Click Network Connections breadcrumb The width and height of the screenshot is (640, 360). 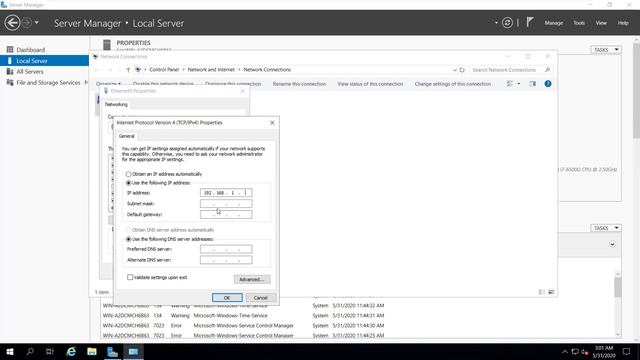point(267,70)
